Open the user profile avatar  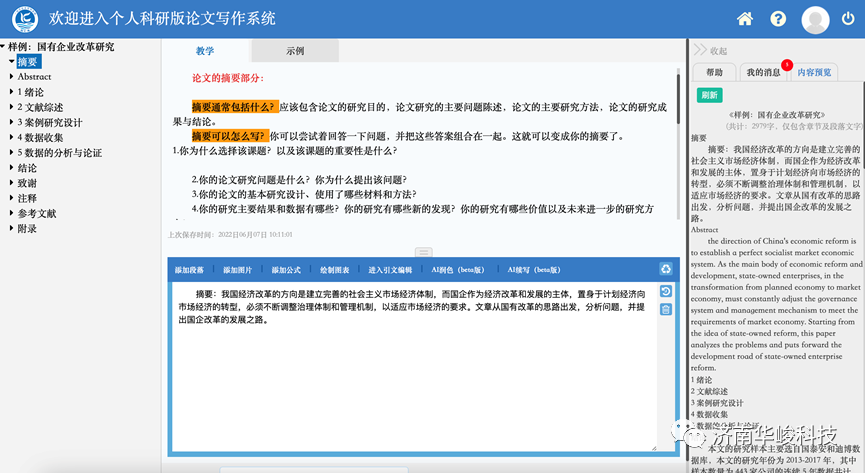click(815, 20)
